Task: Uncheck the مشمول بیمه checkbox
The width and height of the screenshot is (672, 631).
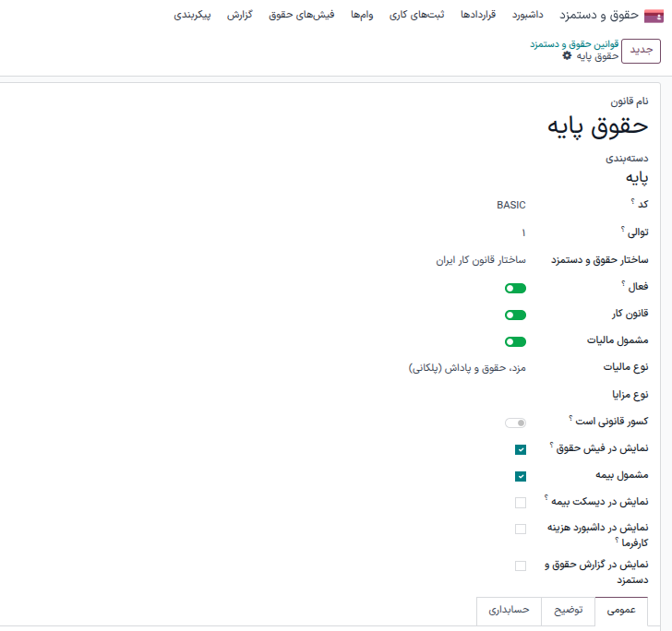Action: click(x=521, y=477)
